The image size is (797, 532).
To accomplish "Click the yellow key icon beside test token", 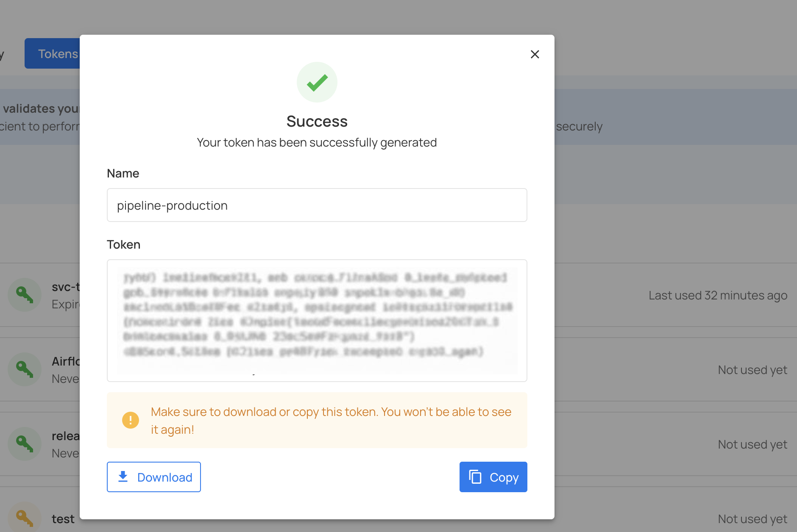I will click(24, 518).
